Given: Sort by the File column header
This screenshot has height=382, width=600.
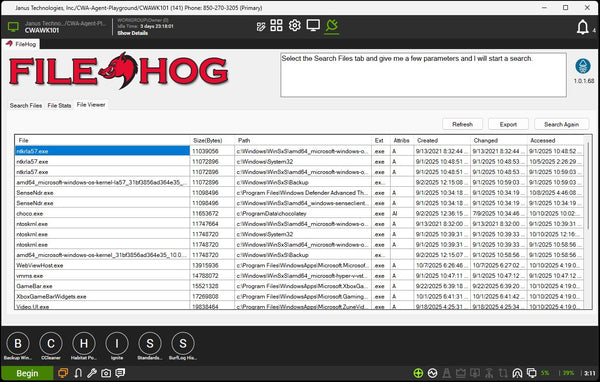Looking at the screenshot, I should pyautogui.click(x=102, y=140).
